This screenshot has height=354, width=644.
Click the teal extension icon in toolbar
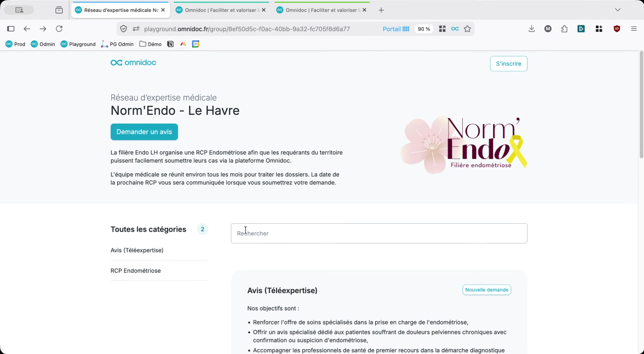pos(581,29)
